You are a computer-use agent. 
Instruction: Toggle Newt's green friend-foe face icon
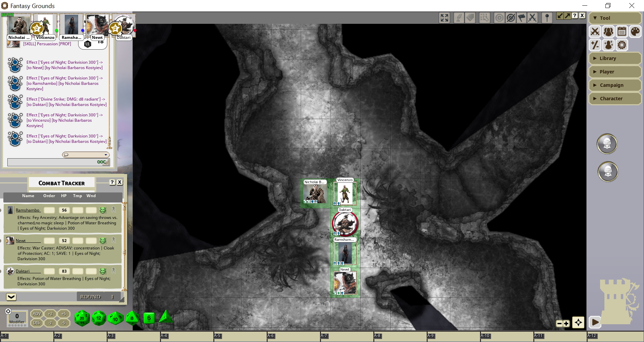coord(103,241)
